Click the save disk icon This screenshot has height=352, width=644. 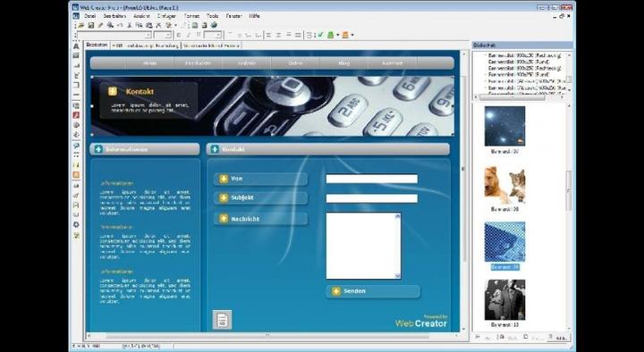[x=90, y=25]
